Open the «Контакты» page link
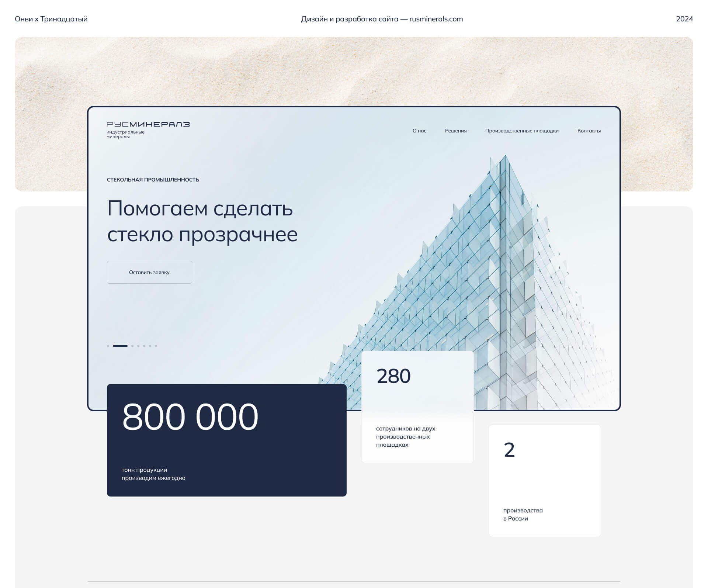Screen dimensions: 708x588 (589, 131)
